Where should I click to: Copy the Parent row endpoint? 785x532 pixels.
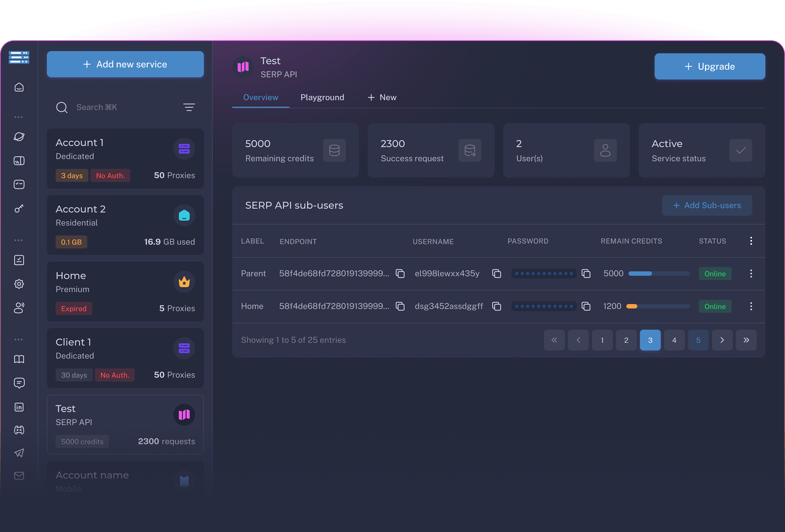400,273
